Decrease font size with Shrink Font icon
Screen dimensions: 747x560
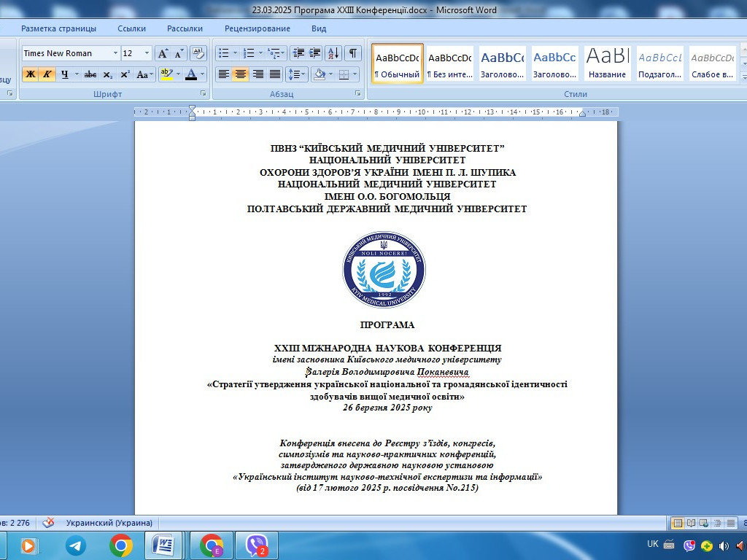[x=179, y=53]
